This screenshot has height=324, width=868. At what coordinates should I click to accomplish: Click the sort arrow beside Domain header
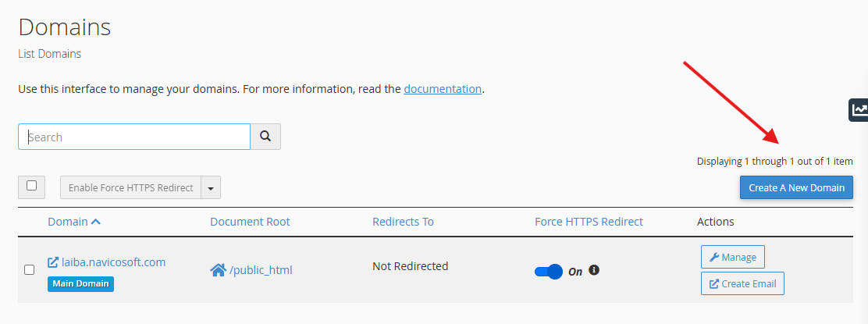click(96, 222)
